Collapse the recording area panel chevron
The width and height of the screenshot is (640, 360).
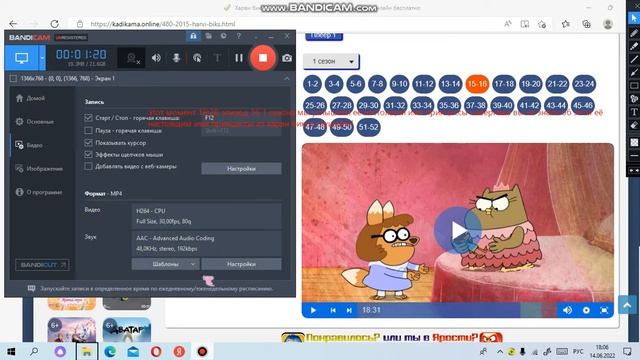287,78
